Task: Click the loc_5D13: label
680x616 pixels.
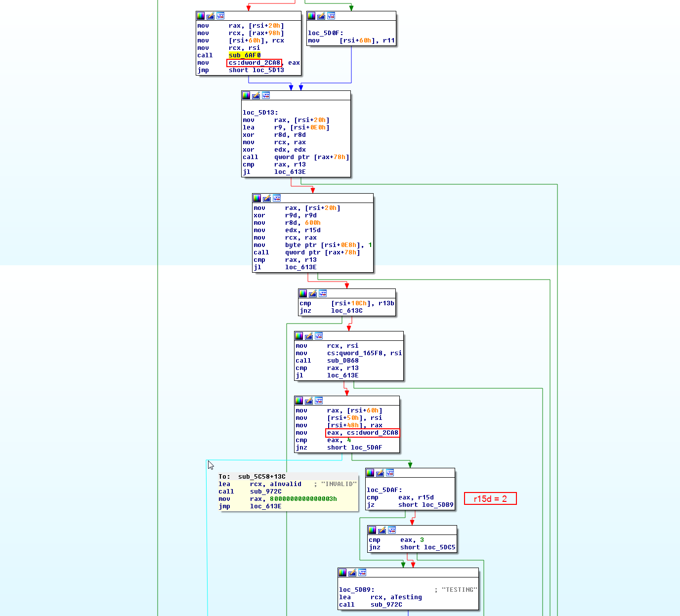Action: click(260, 113)
